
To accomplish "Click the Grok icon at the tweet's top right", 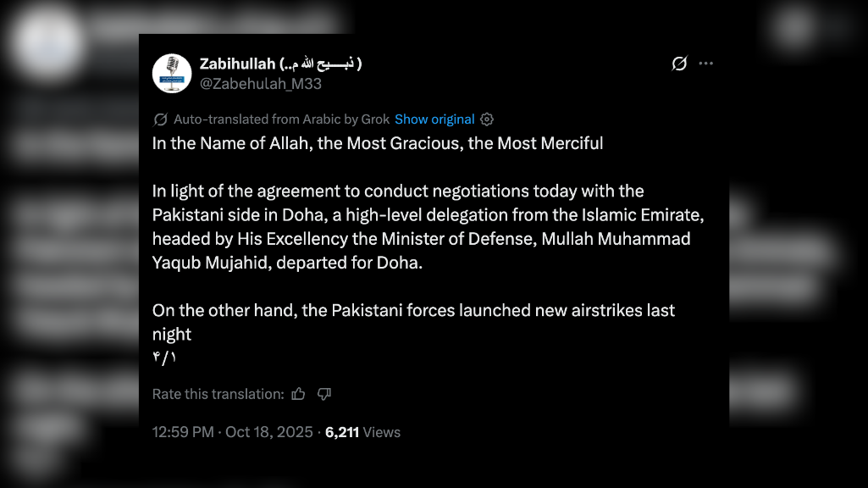I will 679,64.
